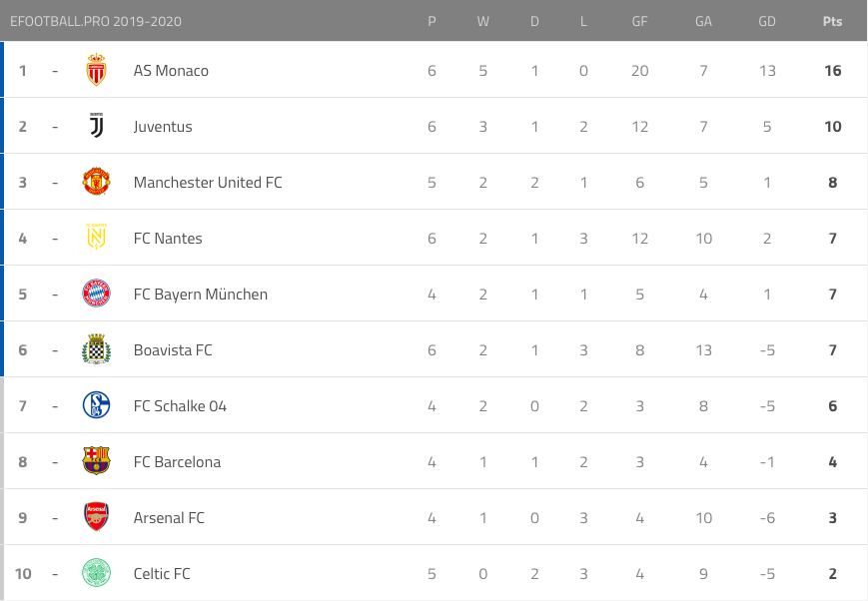Click the Manchester United crest icon
This screenshot has height=601, width=868.
(96, 182)
